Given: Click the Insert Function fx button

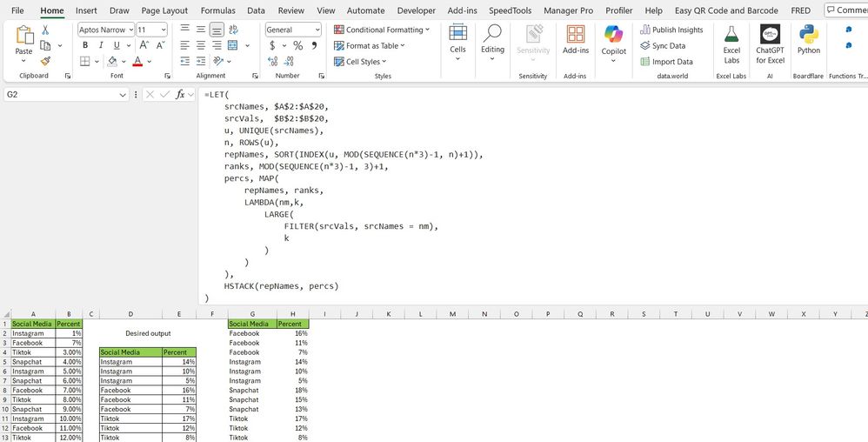Looking at the screenshot, I should (180, 95).
